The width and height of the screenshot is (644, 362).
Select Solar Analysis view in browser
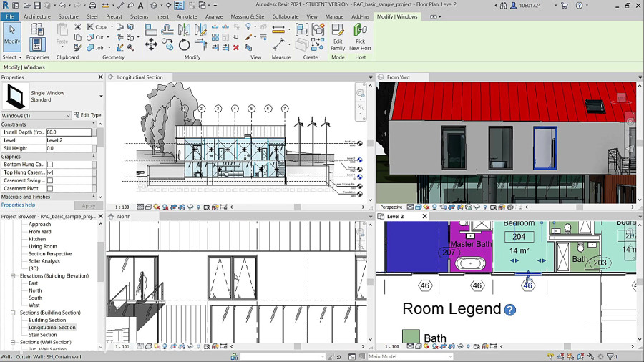pyautogui.click(x=44, y=261)
